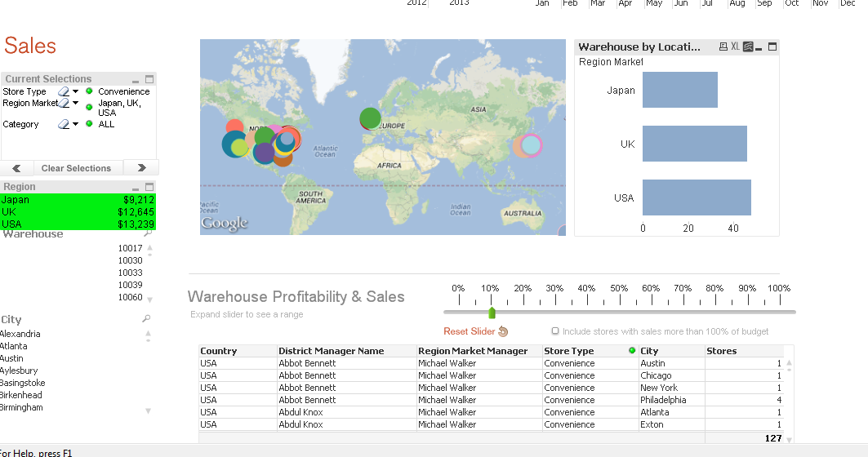Select warehouse 10017
Image resolution: width=868 pixels, height=457 pixels.
130,248
